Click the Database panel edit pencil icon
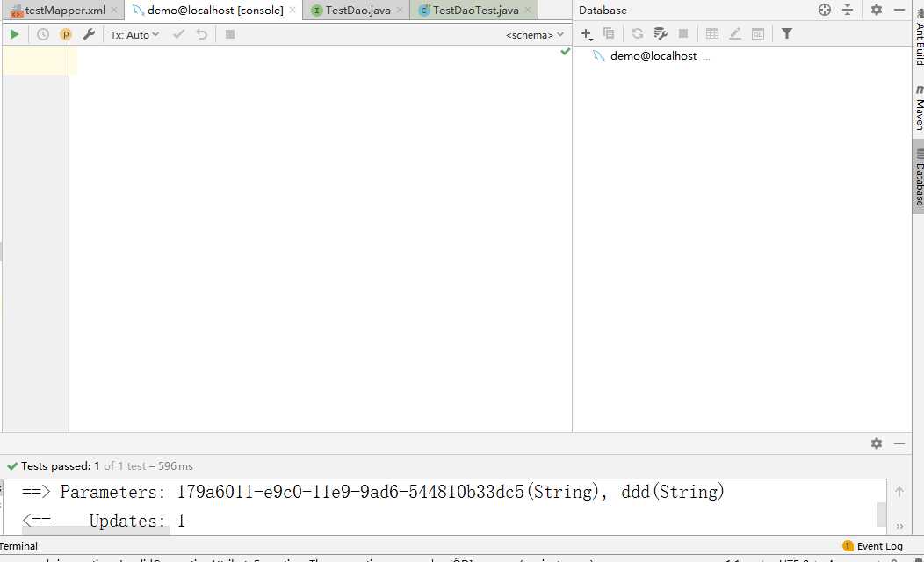This screenshot has height=562, width=924. [x=735, y=33]
